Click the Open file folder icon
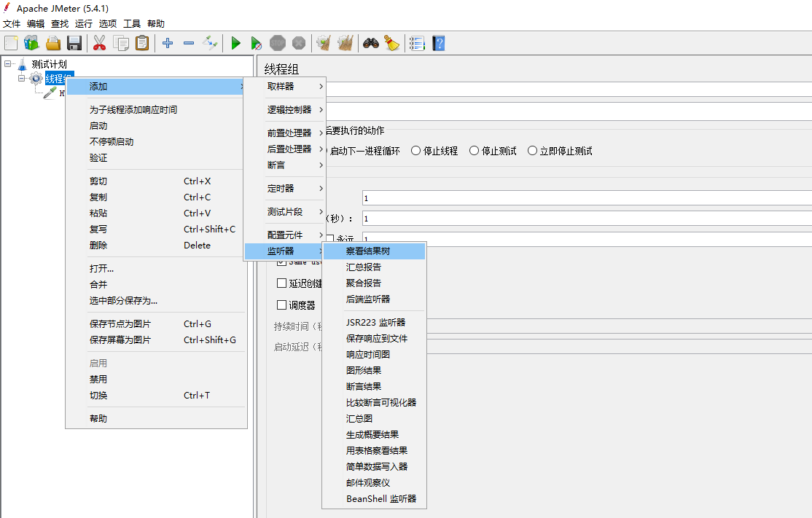The width and height of the screenshot is (812, 518). click(x=52, y=43)
